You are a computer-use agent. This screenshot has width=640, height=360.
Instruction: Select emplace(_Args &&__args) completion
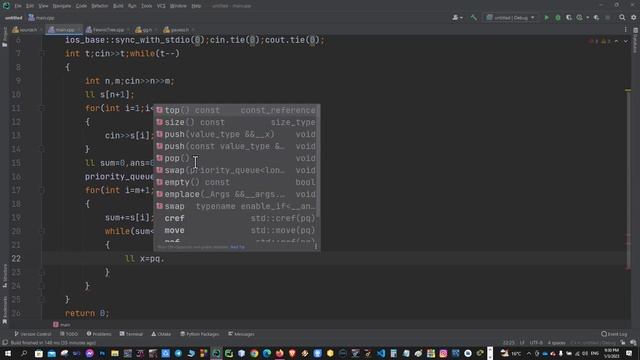236,194
